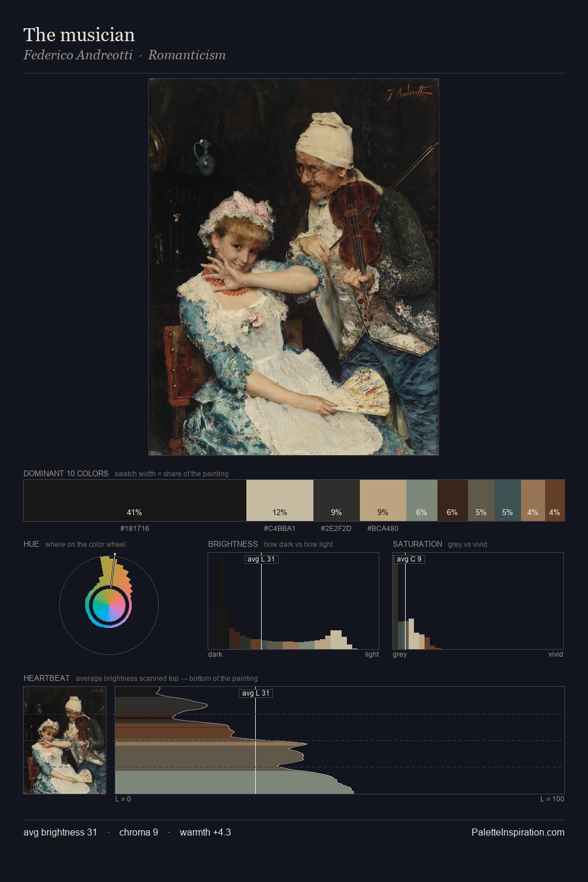588x882 pixels.
Task: Click the hue color wheel
Action: pos(109,604)
